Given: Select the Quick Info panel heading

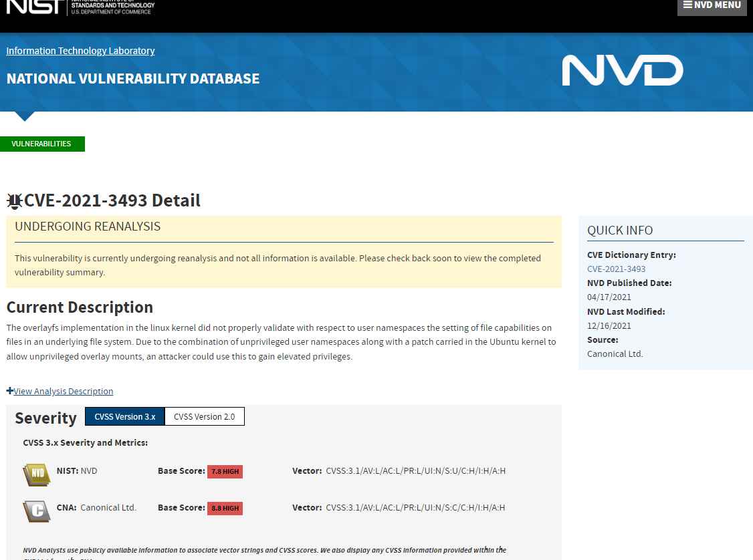Looking at the screenshot, I should click(620, 230).
